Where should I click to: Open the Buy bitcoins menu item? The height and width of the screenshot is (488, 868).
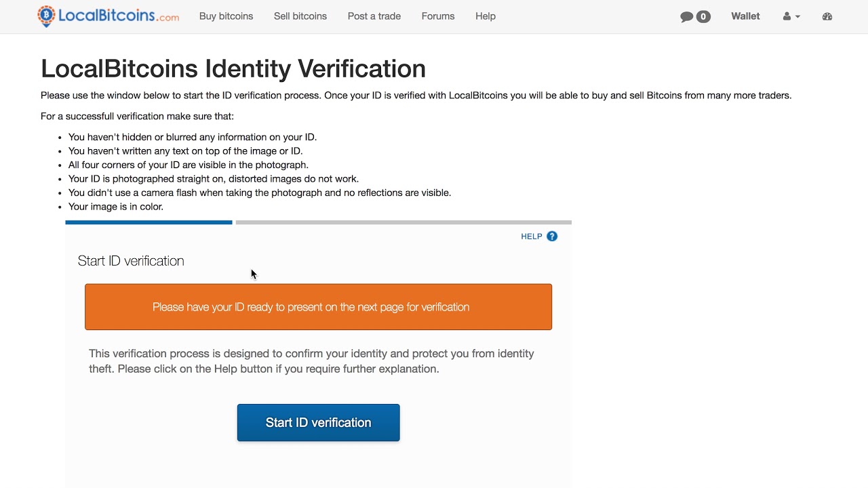226,16
